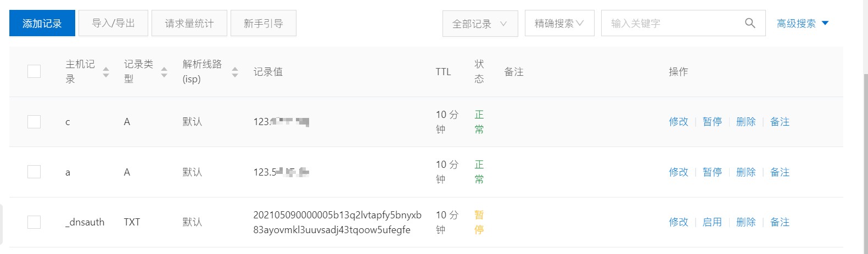Image resolution: width=868 pixels, height=254 pixels.
Task: Pause record a with 暂停
Action: pos(712,172)
